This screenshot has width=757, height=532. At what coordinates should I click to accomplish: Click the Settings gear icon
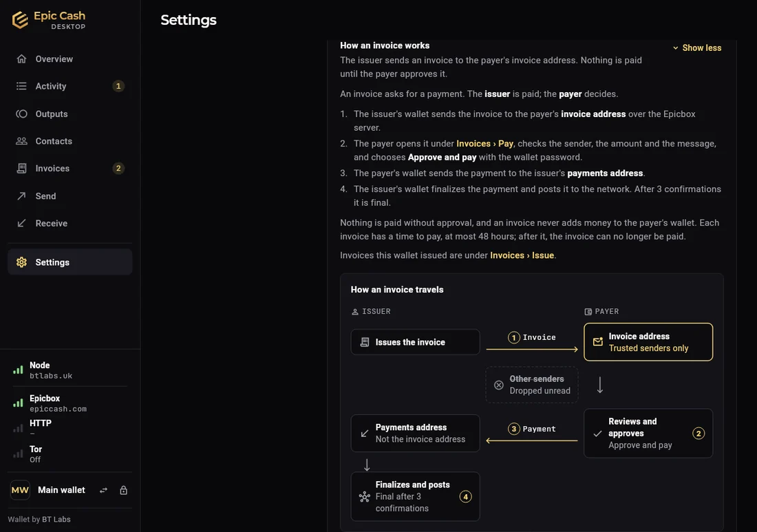pos(21,262)
